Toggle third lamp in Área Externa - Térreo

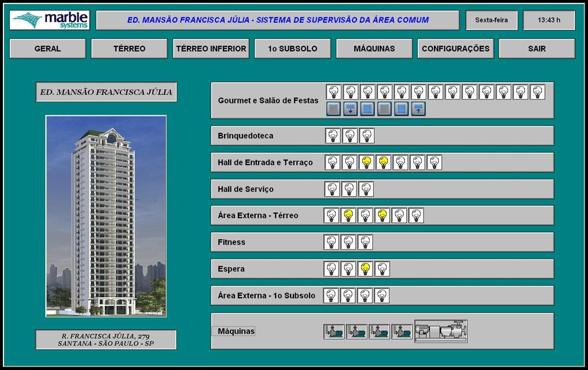[x=365, y=216]
